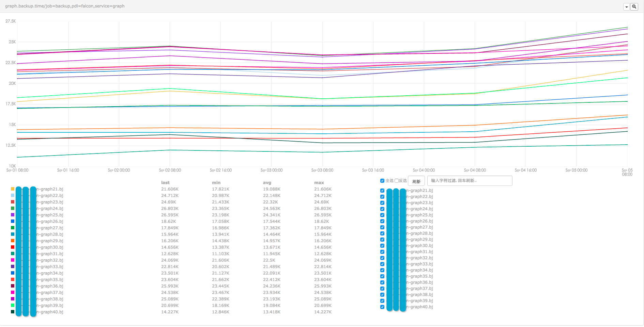
Task: Click the min value 11.103K
Action: tap(220, 254)
